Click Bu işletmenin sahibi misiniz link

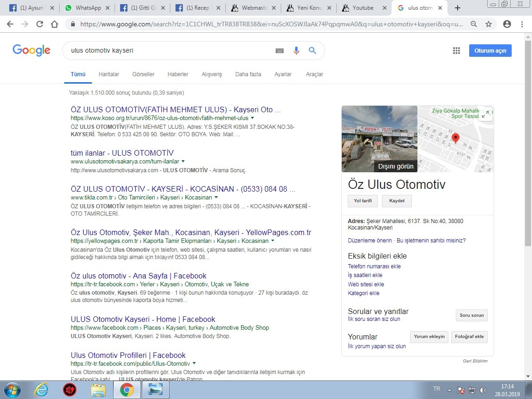(x=431, y=241)
